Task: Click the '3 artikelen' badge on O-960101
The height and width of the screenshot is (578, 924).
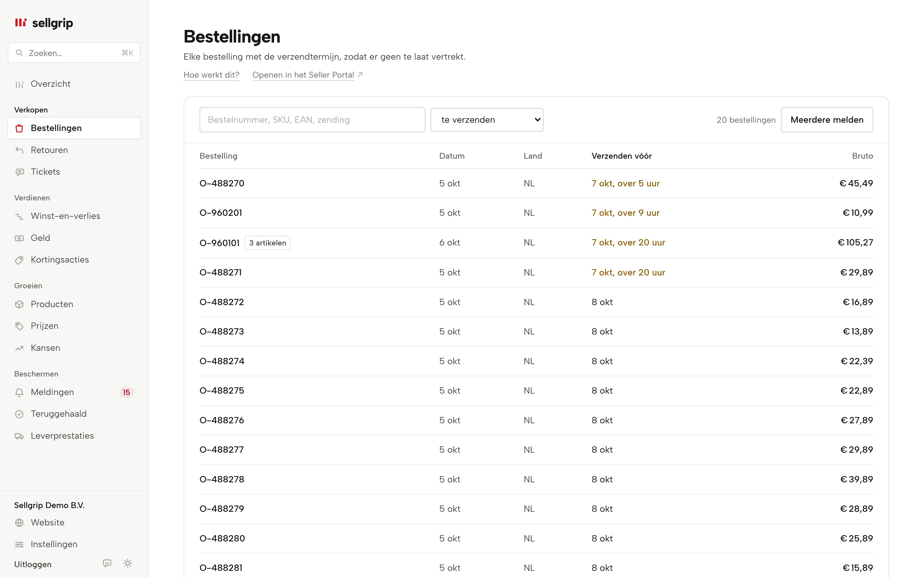Action: click(267, 243)
